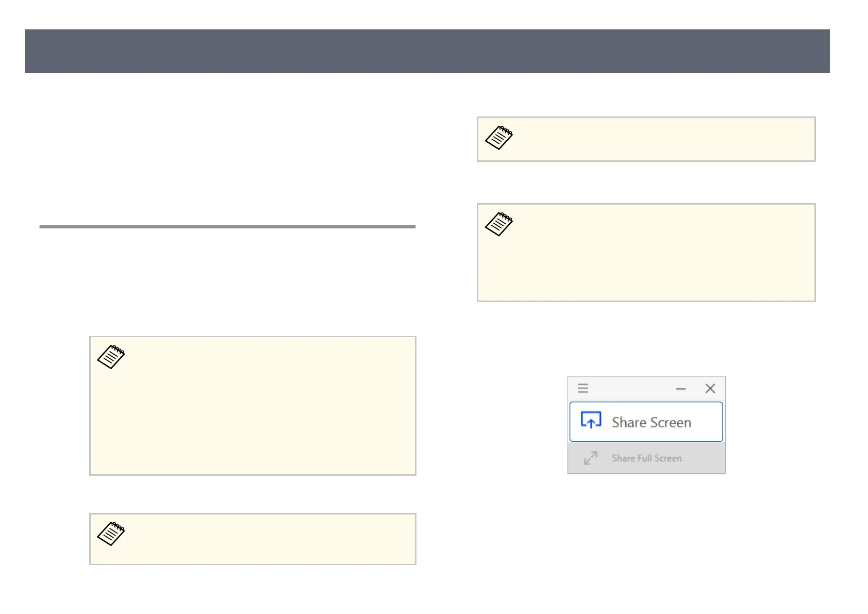Click the grayed expand arrows icon

(x=591, y=458)
